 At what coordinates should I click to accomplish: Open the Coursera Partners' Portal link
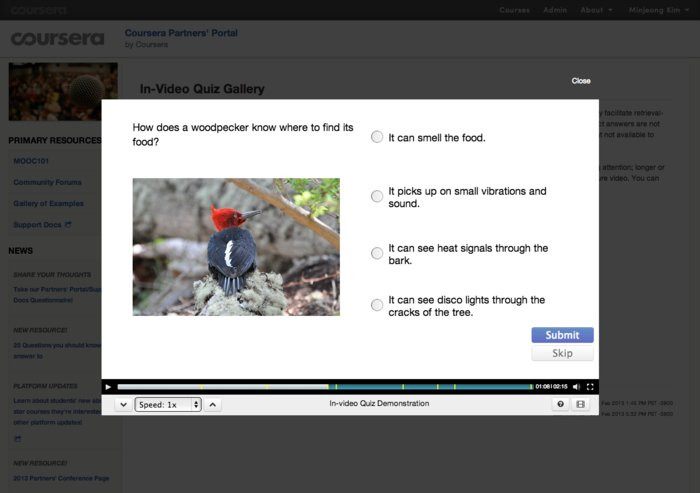coord(181,33)
